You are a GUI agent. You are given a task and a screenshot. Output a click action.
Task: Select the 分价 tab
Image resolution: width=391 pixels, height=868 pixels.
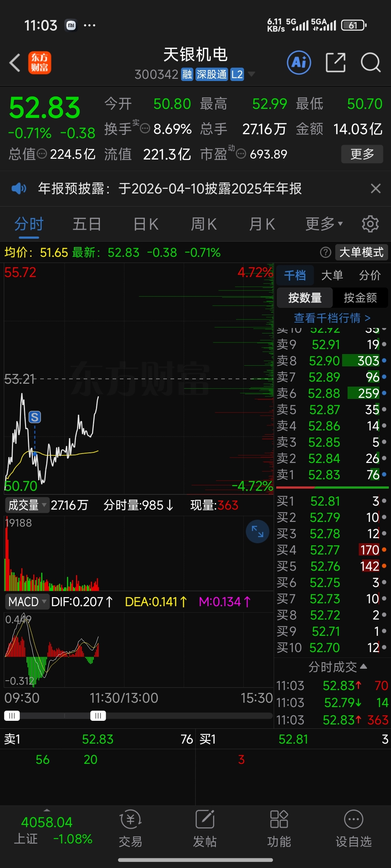click(x=370, y=275)
